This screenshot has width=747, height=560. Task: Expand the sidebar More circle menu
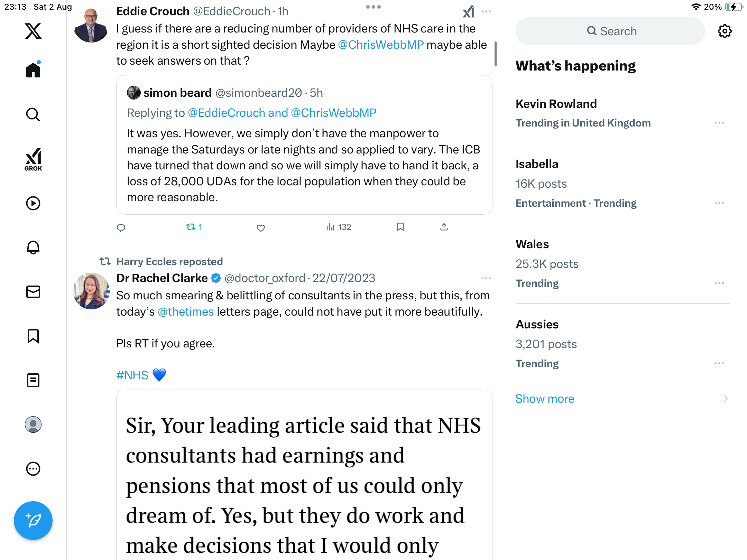(33, 469)
